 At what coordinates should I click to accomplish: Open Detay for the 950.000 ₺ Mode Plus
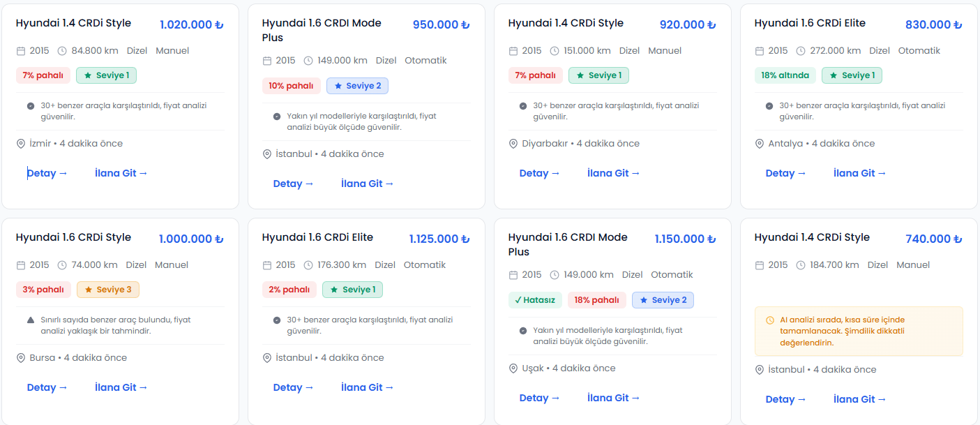294,184
